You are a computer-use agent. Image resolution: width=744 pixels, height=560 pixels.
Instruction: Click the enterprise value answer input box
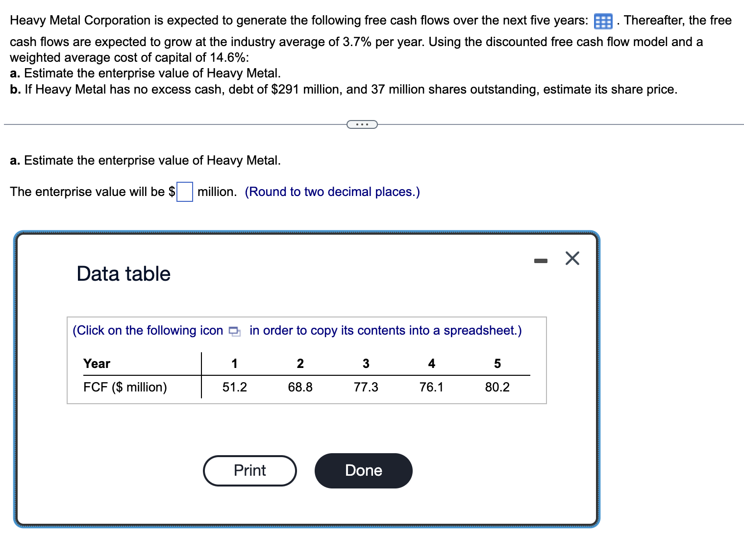click(x=184, y=192)
